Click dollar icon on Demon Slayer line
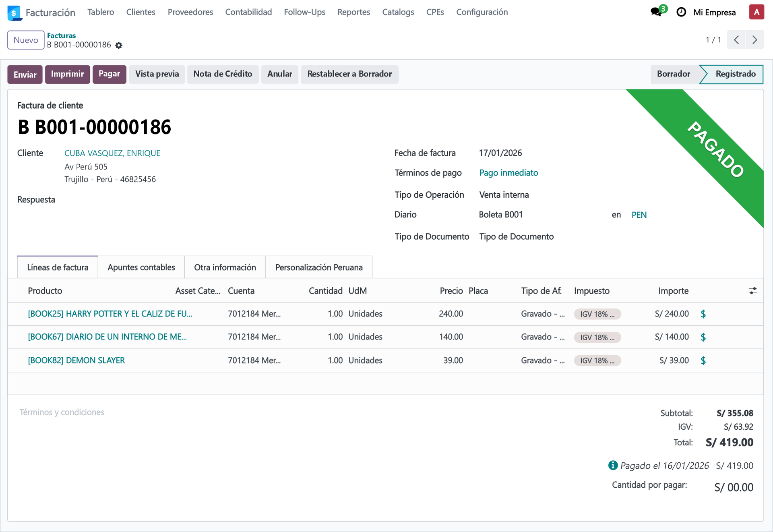This screenshot has width=773, height=532. (703, 360)
